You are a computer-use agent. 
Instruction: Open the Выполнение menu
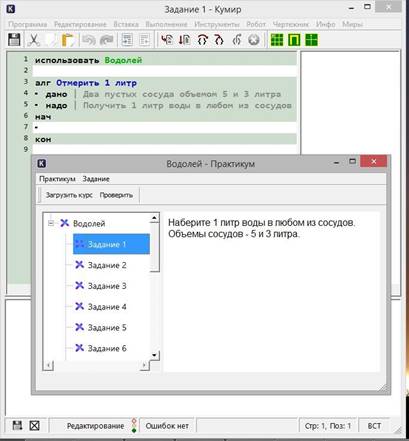coord(166,24)
